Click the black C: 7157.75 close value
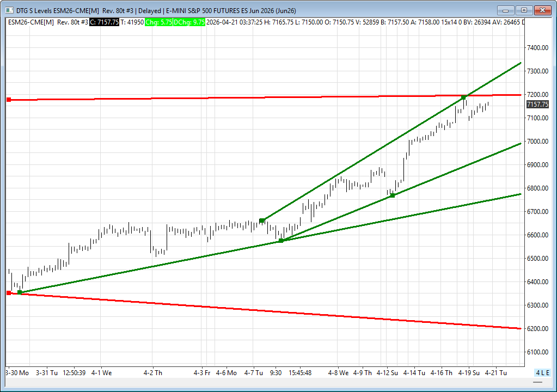The height and width of the screenshot is (392, 557). click(x=103, y=22)
